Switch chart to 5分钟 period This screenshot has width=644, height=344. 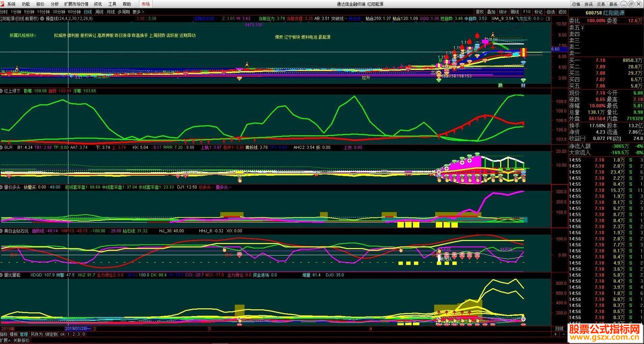pos(29,12)
